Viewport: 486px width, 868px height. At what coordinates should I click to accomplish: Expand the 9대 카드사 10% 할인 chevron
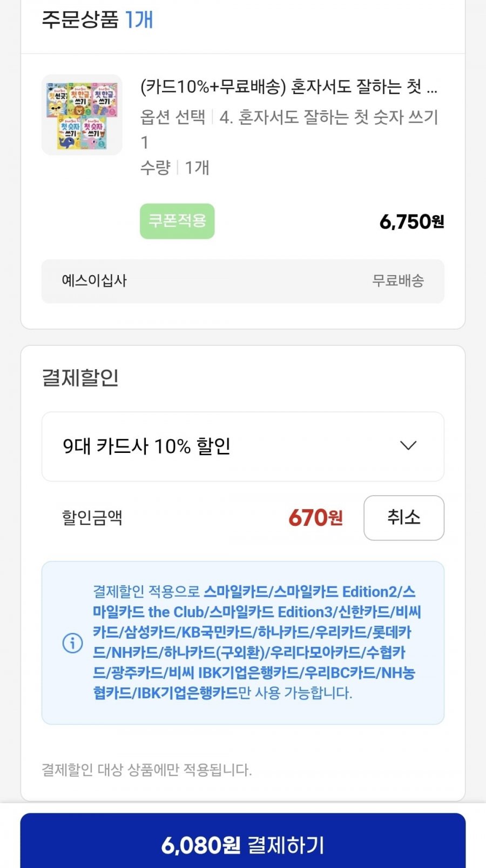408,446
